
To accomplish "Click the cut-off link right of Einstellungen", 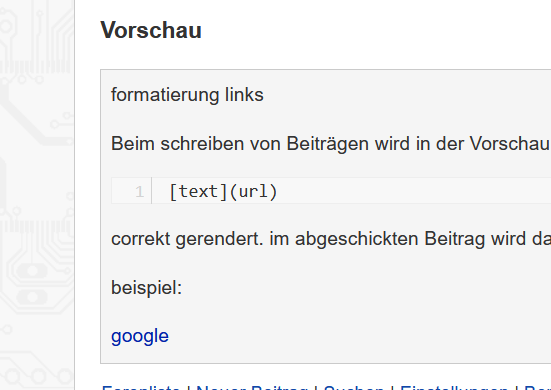I will pyautogui.click(x=537, y=388).
